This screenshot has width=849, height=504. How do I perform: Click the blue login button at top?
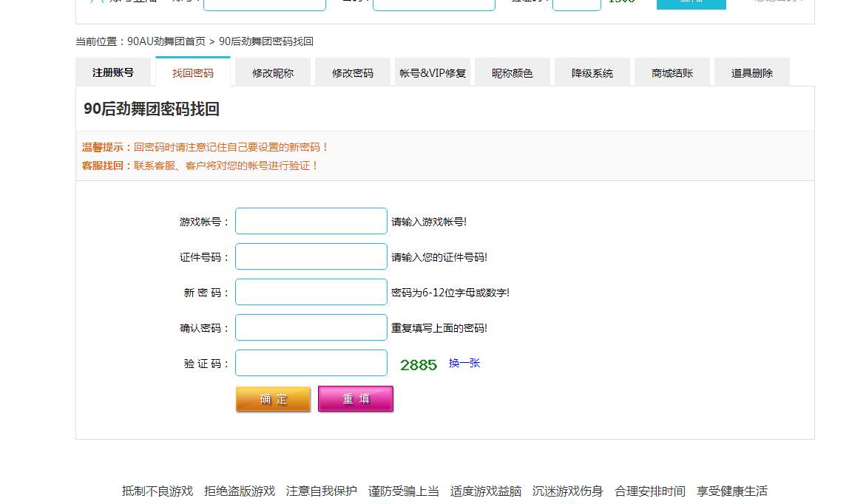pos(691,3)
